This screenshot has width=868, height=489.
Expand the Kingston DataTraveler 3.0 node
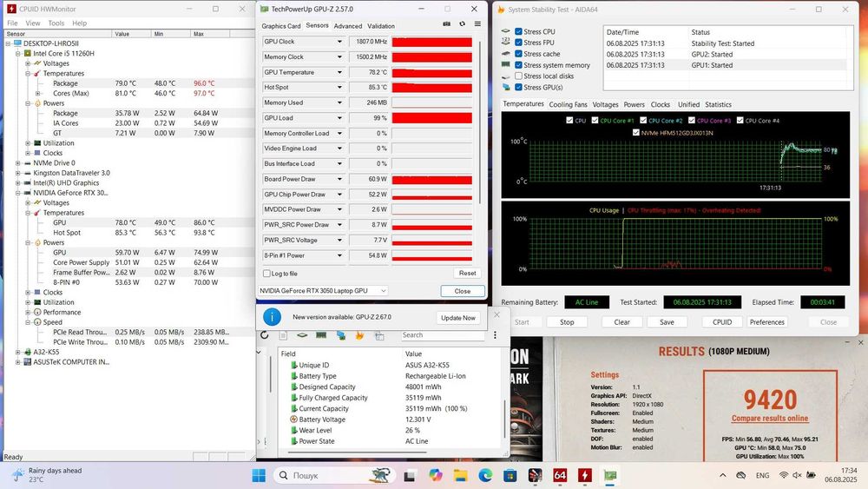[x=17, y=174]
